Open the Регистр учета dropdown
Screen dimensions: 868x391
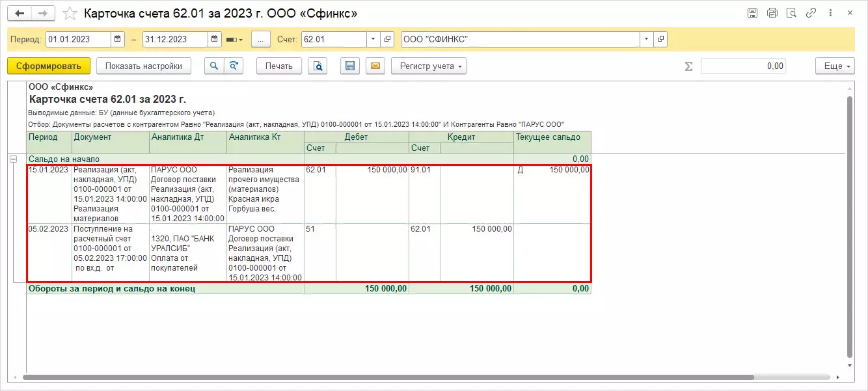[429, 66]
